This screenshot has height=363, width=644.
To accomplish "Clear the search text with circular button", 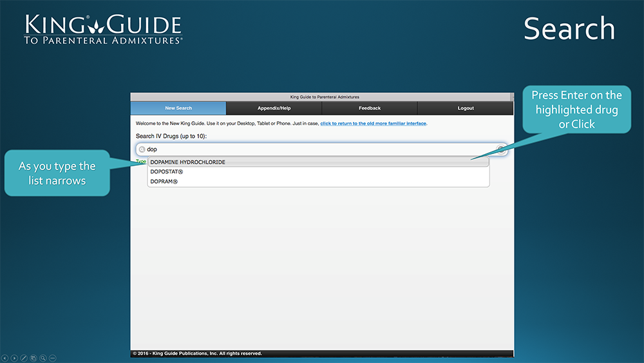I will coord(500,149).
